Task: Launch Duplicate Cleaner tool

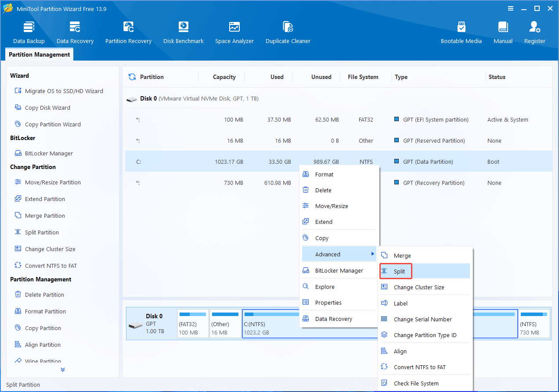Action: click(288, 32)
